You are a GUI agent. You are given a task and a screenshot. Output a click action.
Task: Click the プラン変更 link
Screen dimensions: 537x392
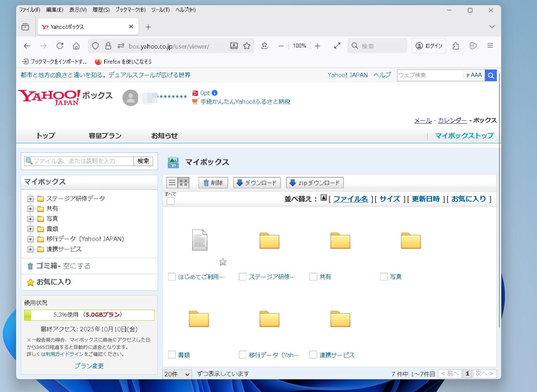click(89, 366)
